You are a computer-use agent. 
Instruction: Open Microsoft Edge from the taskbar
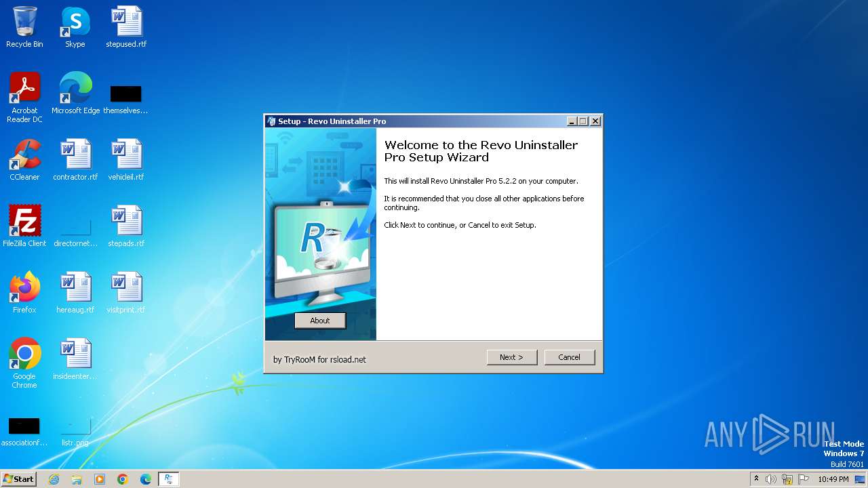146,479
